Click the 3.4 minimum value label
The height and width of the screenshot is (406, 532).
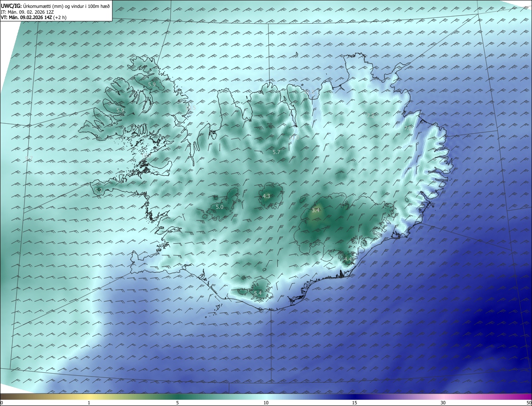click(x=315, y=210)
